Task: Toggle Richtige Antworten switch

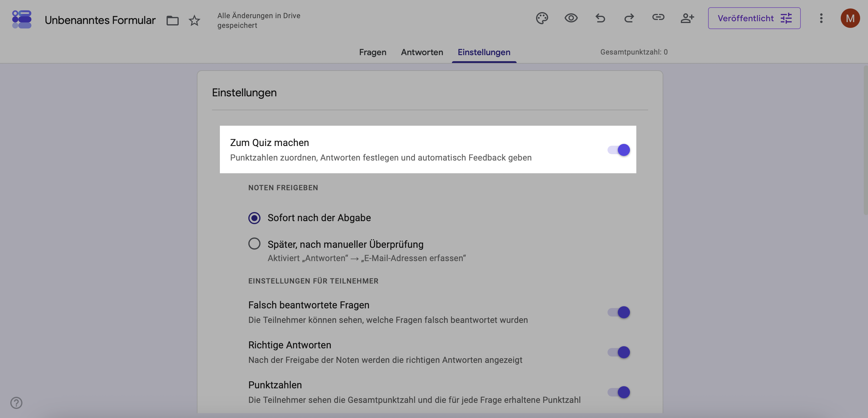Action: click(619, 352)
